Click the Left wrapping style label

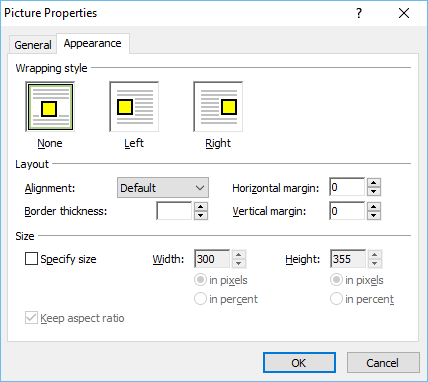click(134, 143)
